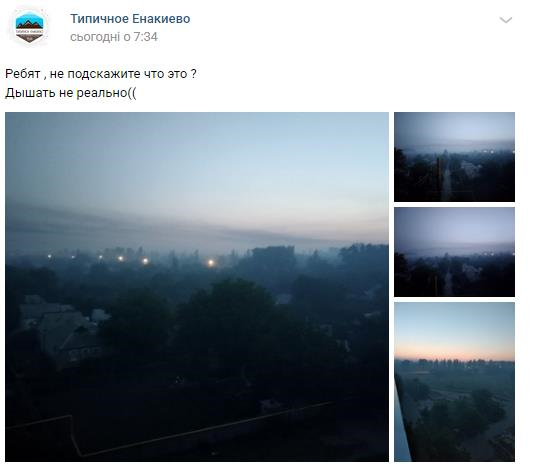Expand the post options chevron menu

tap(506, 20)
